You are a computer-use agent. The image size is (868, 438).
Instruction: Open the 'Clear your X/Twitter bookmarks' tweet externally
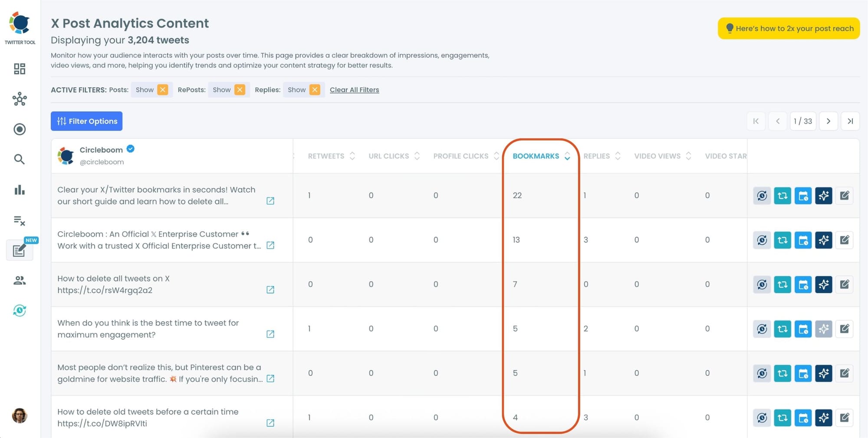[270, 201]
